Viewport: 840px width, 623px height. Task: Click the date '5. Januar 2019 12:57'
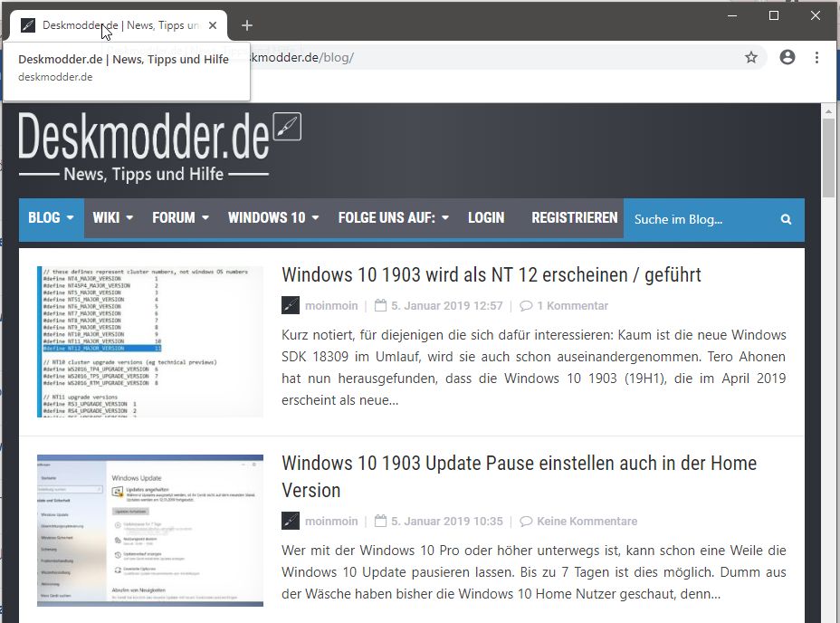point(447,305)
